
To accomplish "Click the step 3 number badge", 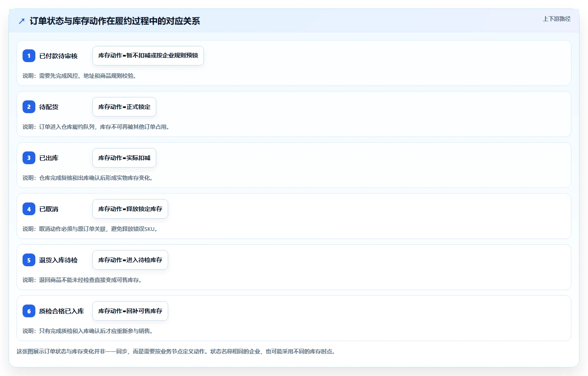I will (x=29, y=158).
